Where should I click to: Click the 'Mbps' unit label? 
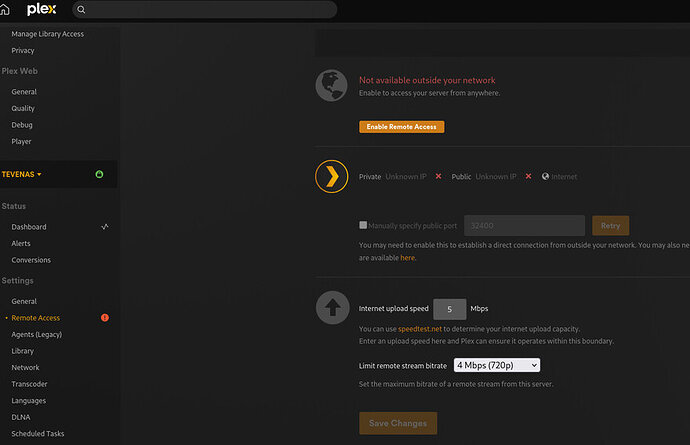pos(479,309)
